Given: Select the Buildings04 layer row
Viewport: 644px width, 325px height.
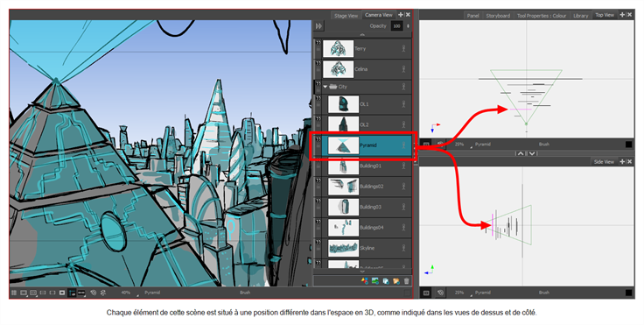Looking at the screenshot, I should [x=363, y=228].
